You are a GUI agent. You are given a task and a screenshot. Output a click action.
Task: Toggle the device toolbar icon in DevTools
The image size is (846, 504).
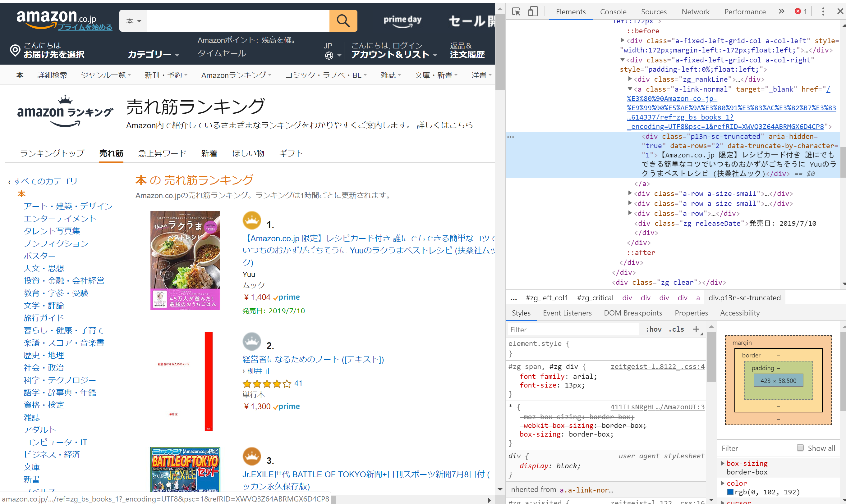pyautogui.click(x=532, y=11)
